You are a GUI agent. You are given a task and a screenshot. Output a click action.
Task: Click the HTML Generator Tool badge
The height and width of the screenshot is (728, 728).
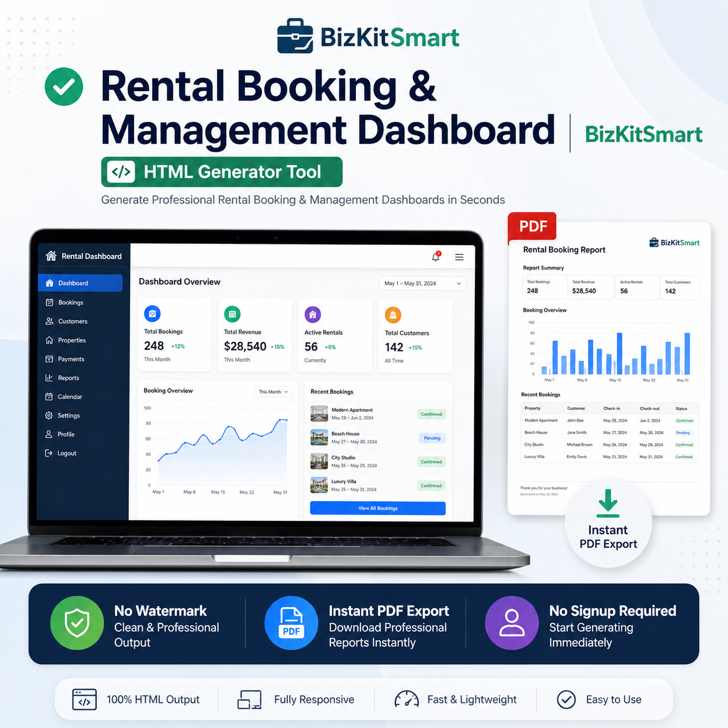(x=222, y=172)
